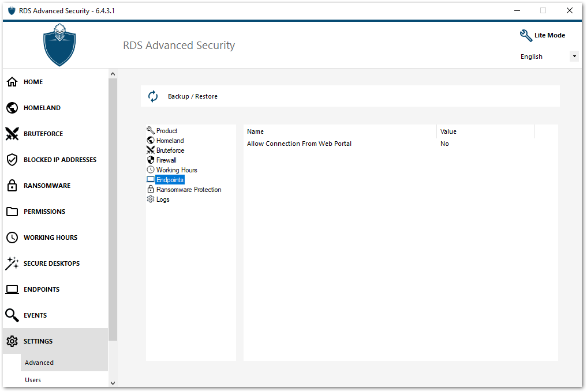Click the Homeland globe icon in sidebar
This screenshot has height=392, width=587.
(12, 108)
